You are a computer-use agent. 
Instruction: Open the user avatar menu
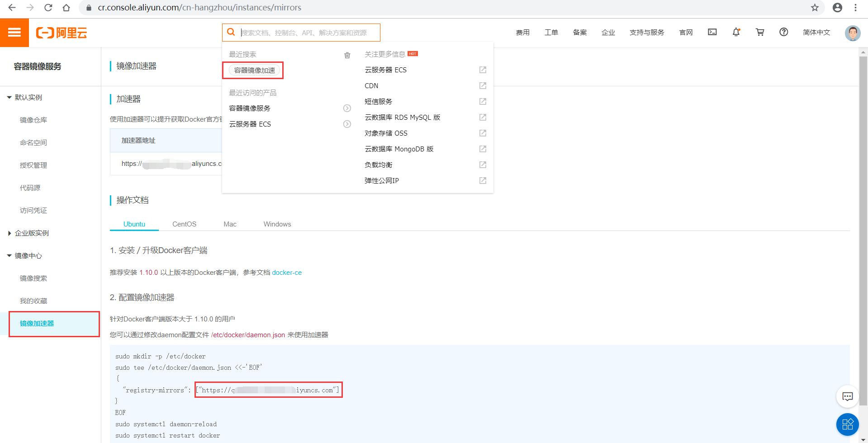click(x=853, y=33)
